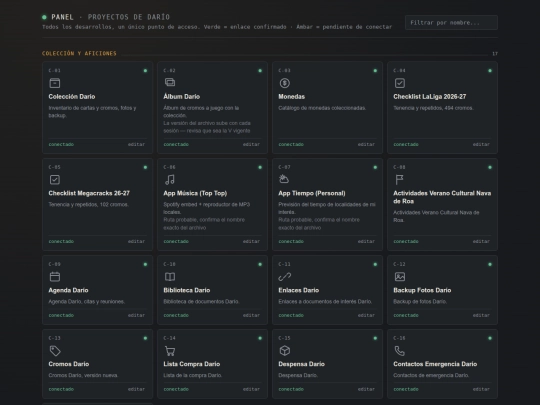
Task: Click the cloud-sun icon on App Tiempo
Action: tap(284, 179)
